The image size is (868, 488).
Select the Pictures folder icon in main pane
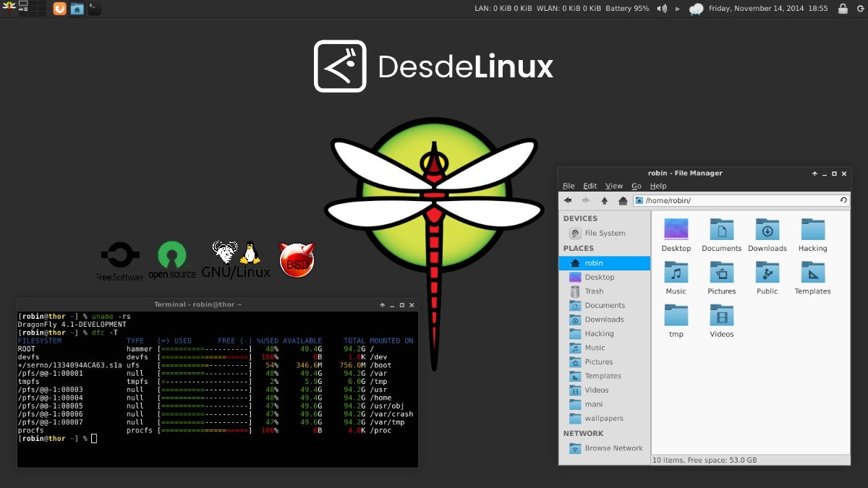click(x=722, y=273)
